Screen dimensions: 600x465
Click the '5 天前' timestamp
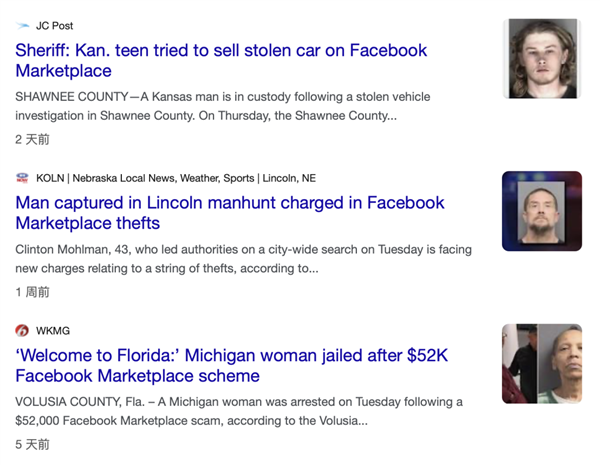tap(32, 444)
